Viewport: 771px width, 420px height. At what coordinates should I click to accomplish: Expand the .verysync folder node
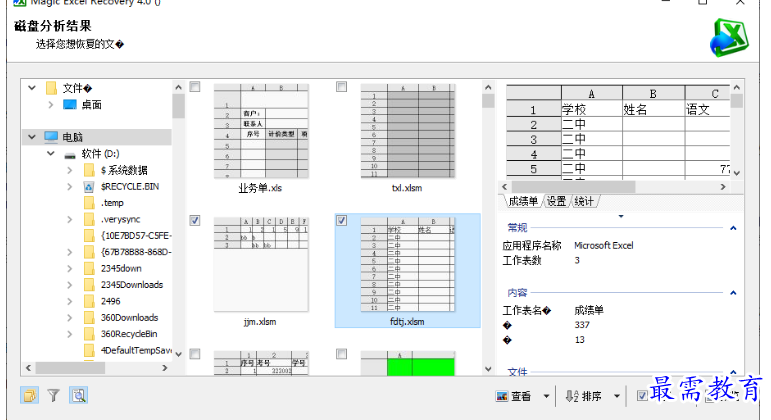70,219
